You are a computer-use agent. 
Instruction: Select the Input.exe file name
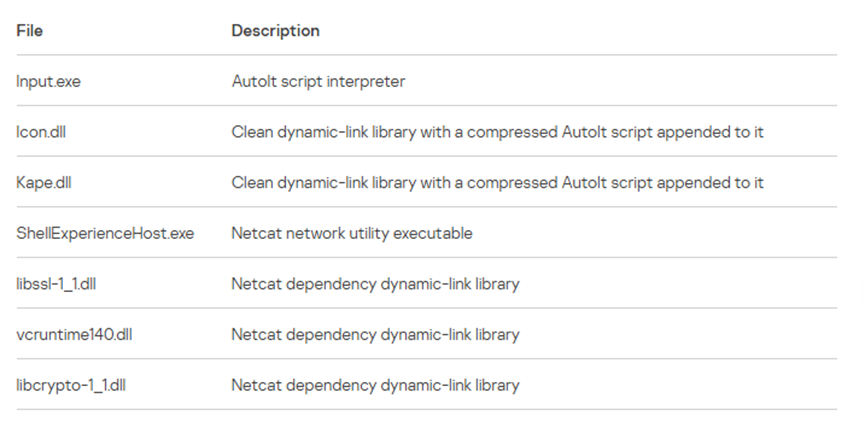point(48,82)
